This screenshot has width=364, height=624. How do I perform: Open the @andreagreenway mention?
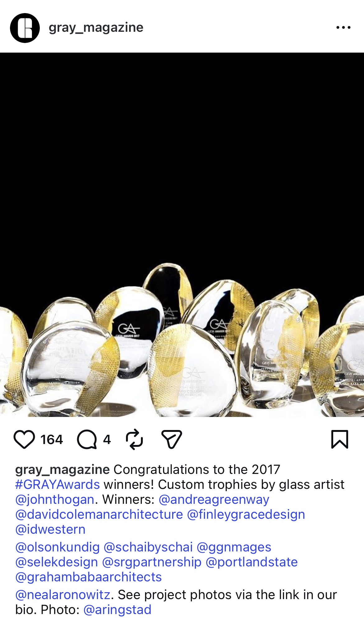tap(214, 499)
